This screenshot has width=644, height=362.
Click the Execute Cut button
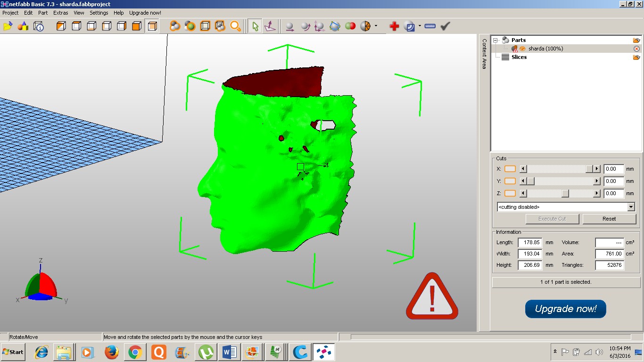(x=552, y=219)
